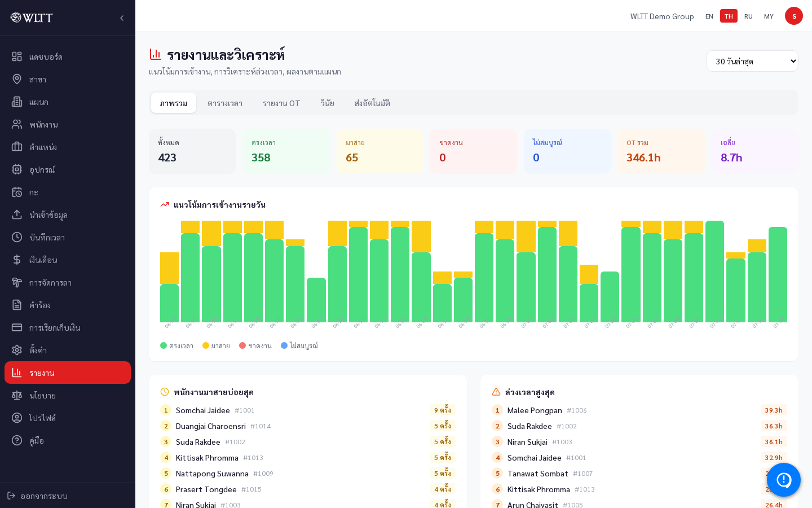The image size is (812, 508).
Task: Click the นโยบาย scales icon
Action: [17, 395]
